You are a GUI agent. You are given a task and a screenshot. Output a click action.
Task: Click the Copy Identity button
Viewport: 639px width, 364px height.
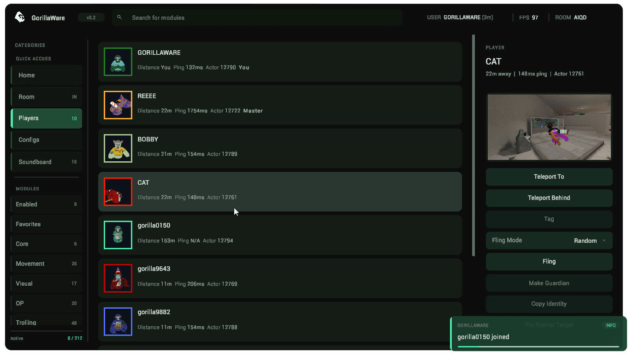click(x=549, y=304)
